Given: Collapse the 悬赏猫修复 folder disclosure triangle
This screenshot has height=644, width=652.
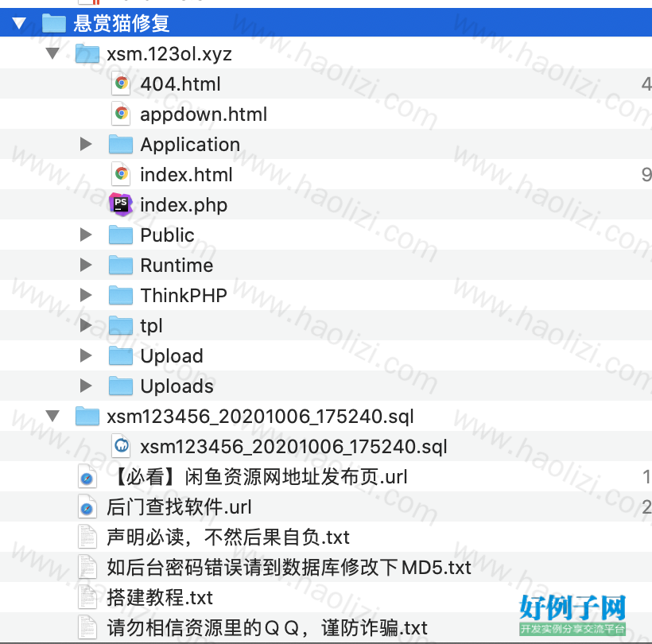Looking at the screenshot, I should click(19, 23).
